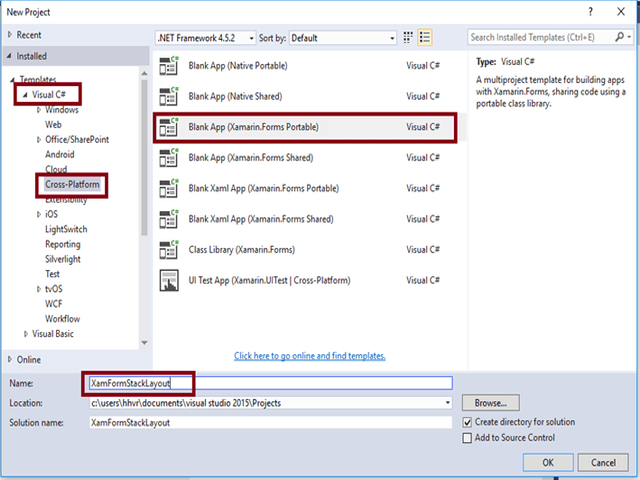Switch to small icons view
The height and width of the screenshot is (480, 640).
coord(408,38)
